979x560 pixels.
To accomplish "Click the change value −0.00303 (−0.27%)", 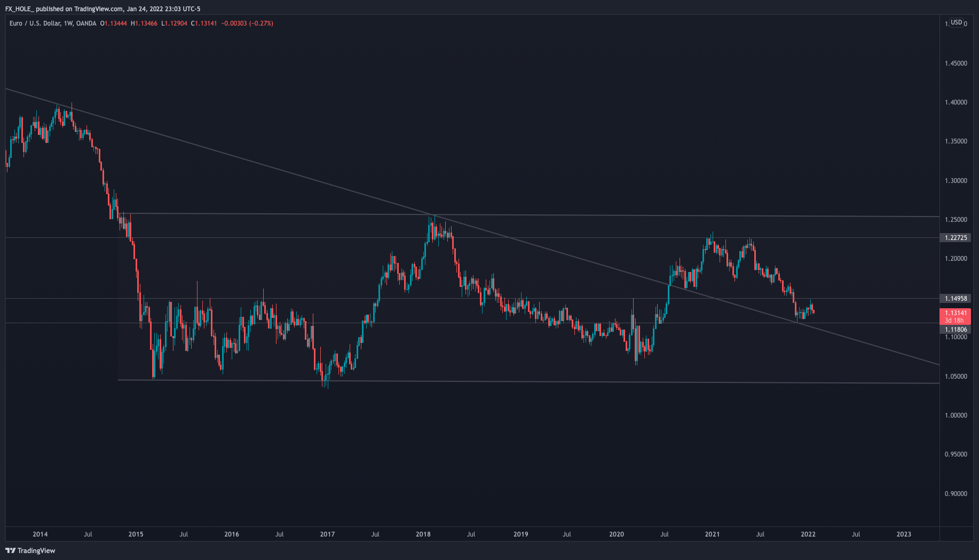I will pos(247,23).
